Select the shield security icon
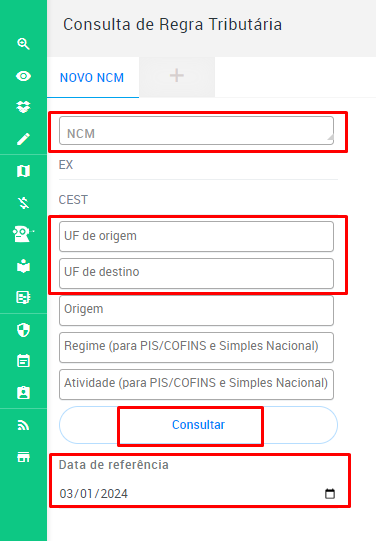Viewport: 376px width, 541px height. (x=23, y=330)
